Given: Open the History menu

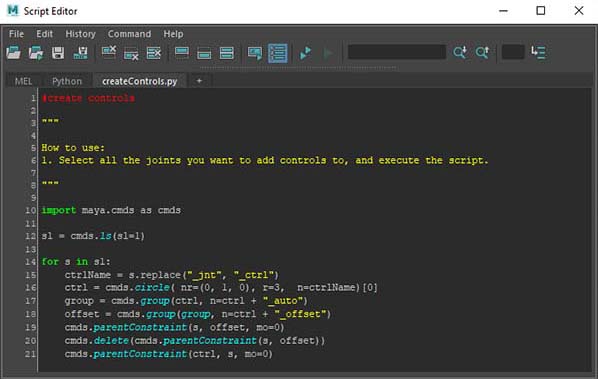Looking at the screenshot, I should 80,34.
